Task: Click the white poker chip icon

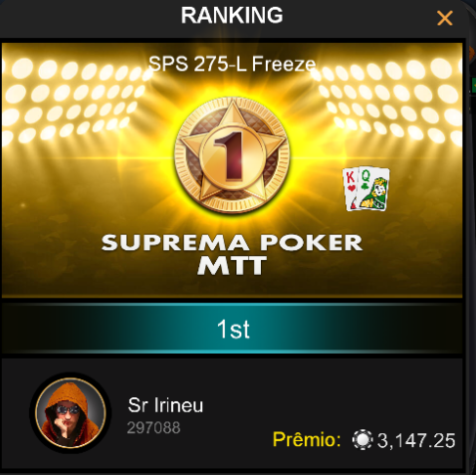Action: coord(362,440)
